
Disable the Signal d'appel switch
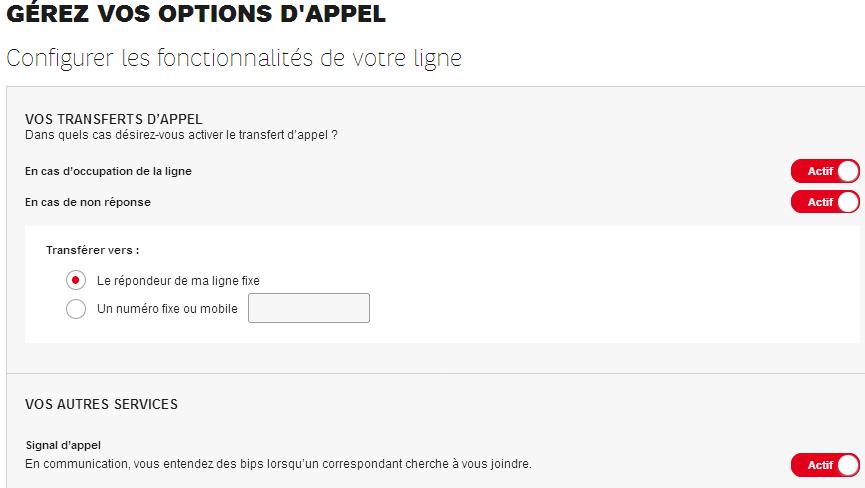825,465
